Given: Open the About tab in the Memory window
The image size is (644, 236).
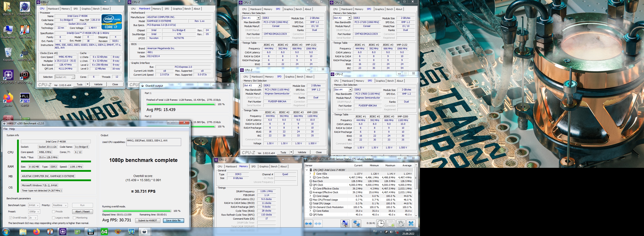Looking at the screenshot, I should pyautogui.click(x=283, y=167).
